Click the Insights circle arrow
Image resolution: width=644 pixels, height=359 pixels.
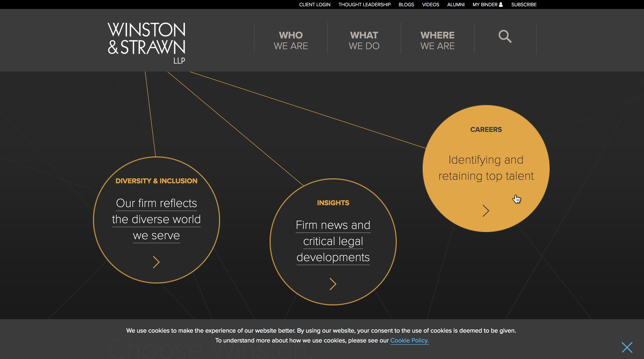(x=333, y=284)
